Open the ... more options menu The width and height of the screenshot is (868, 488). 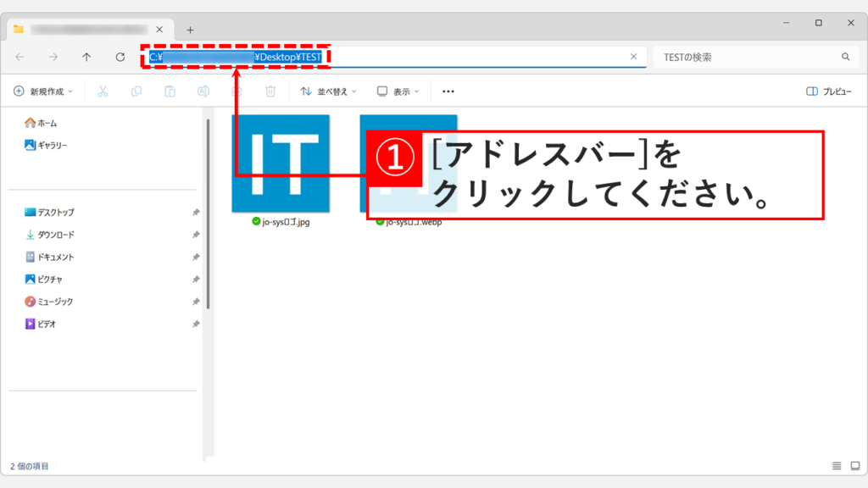point(448,91)
